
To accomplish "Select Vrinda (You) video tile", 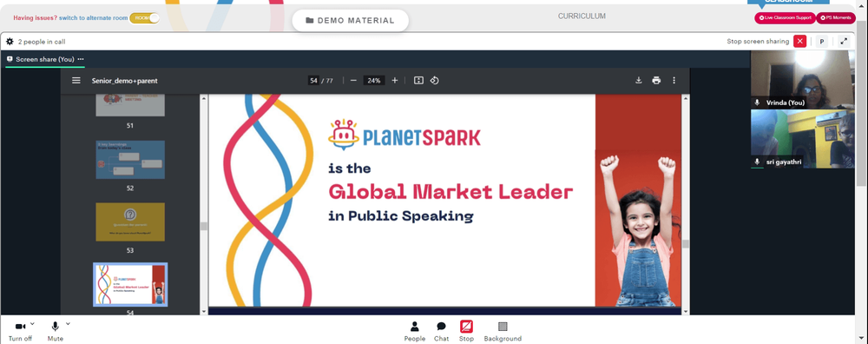I will pos(803,79).
